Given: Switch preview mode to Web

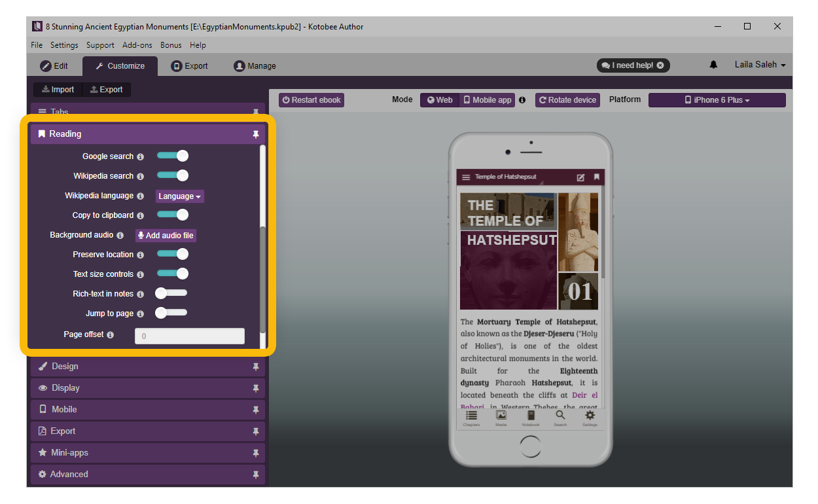Looking at the screenshot, I should tap(440, 100).
